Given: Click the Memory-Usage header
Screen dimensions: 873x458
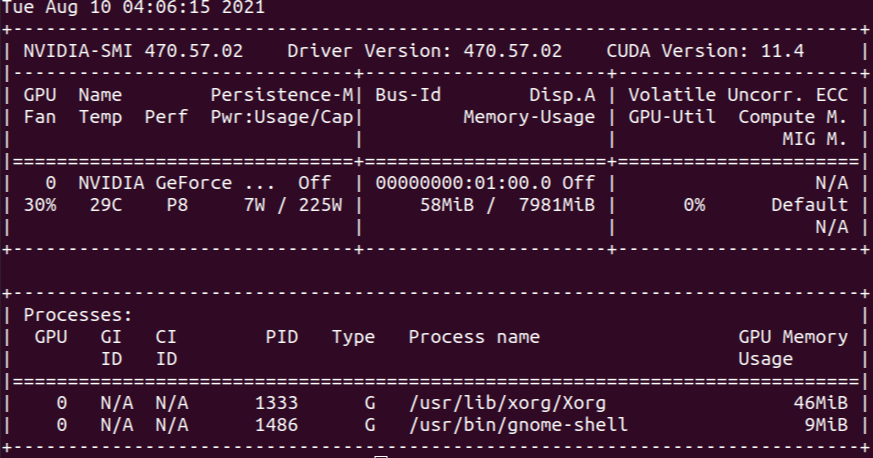Looking at the screenshot, I should (529, 117).
